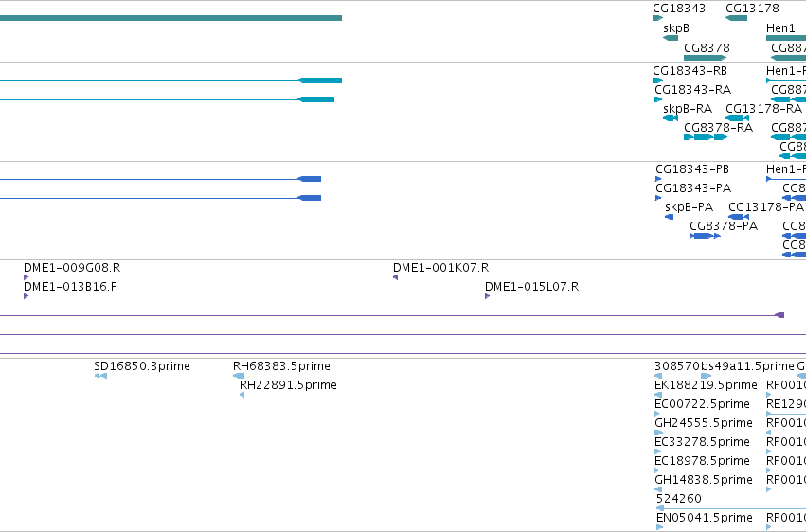This screenshot has width=806, height=532.
Task: Click the teal CG13178 gene arrow glyph
Action: tap(736, 18)
